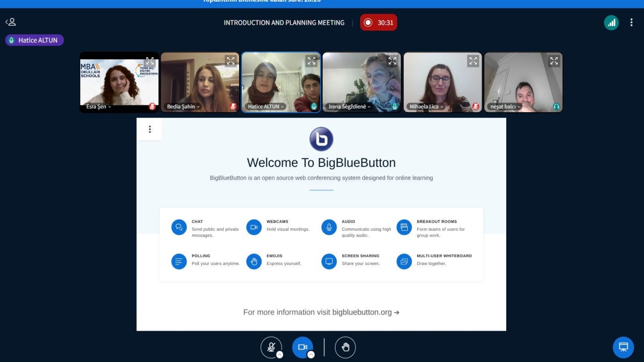Fullscreen Irena Šėgždienė's webcam
This screenshot has height=362, width=644.
coord(392,61)
